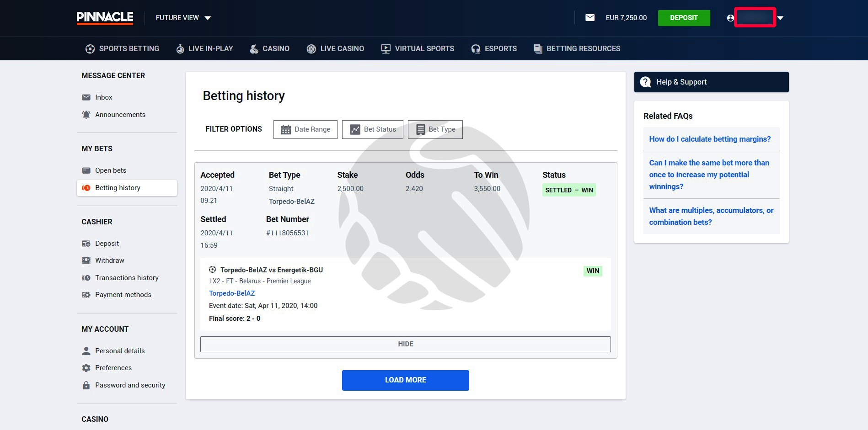Viewport: 868px width, 430px height.
Task: Open FAQ about making same bet again
Action: 709,175
